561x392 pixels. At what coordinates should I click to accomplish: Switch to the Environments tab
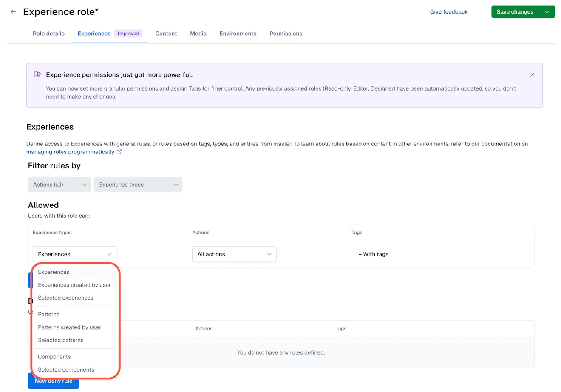(x=238, y=34)
